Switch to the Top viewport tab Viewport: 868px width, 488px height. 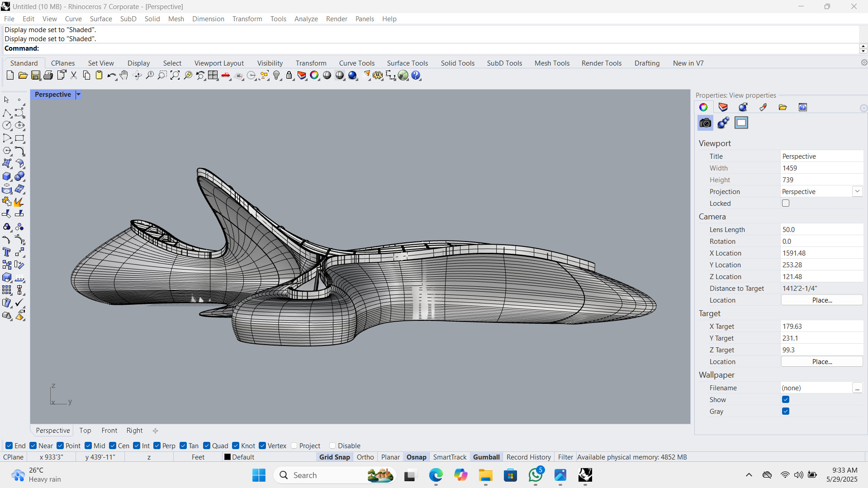(x=85, y=431)
